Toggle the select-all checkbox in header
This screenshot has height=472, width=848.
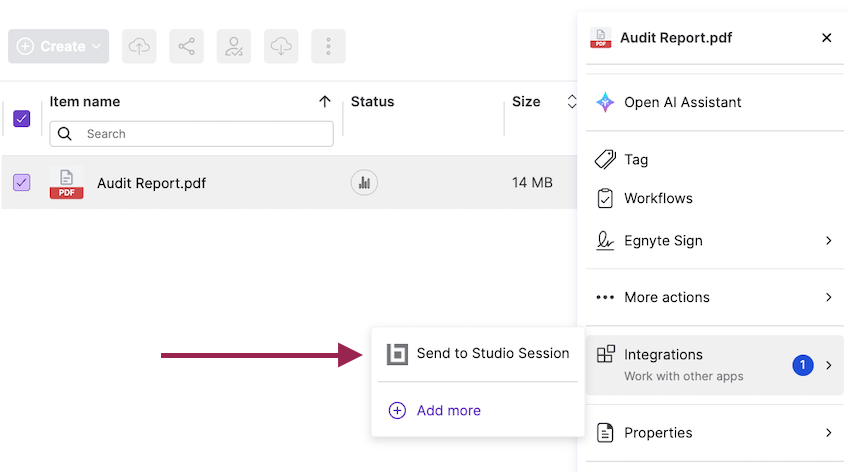[22, 118]
